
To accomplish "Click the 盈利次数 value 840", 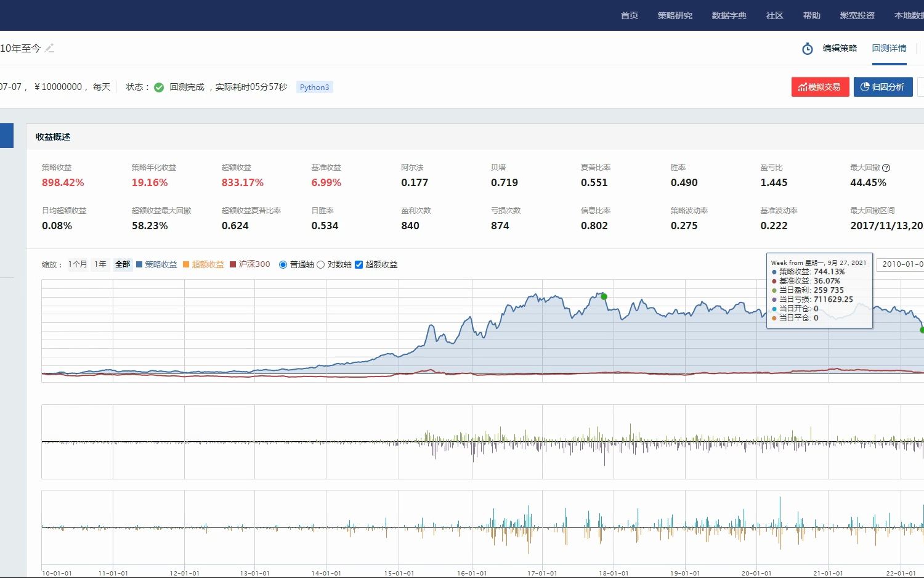I will pos(410,226).
